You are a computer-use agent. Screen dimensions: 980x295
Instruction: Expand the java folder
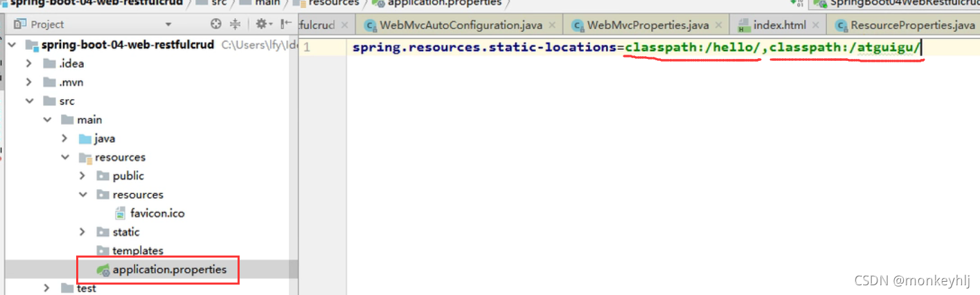(x=64, y=138)
